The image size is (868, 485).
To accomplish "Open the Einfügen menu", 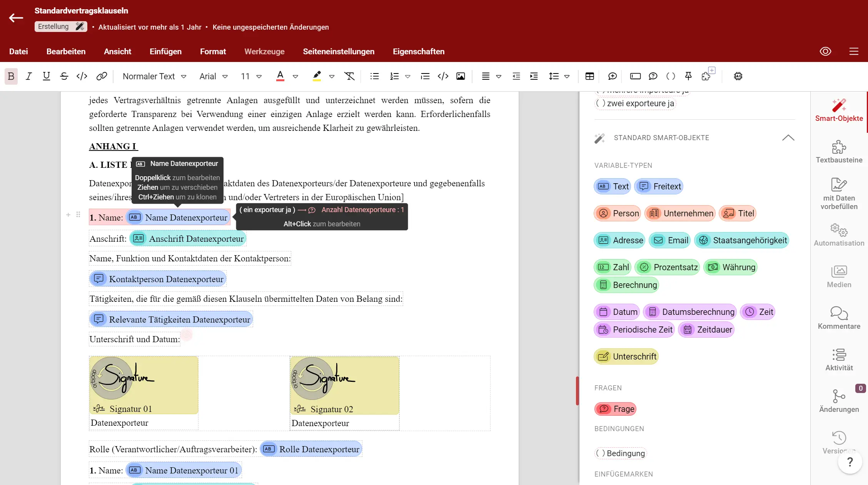I will (165, 51).
